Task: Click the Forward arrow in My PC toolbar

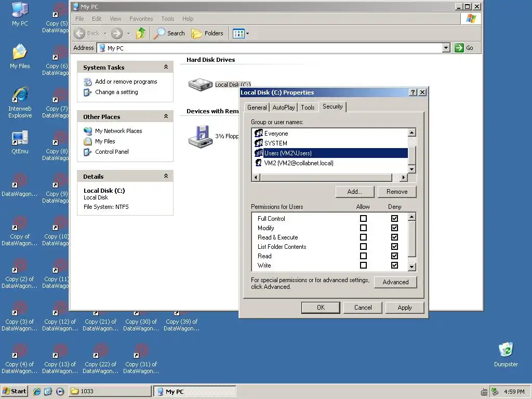Action: coord(117,33)
